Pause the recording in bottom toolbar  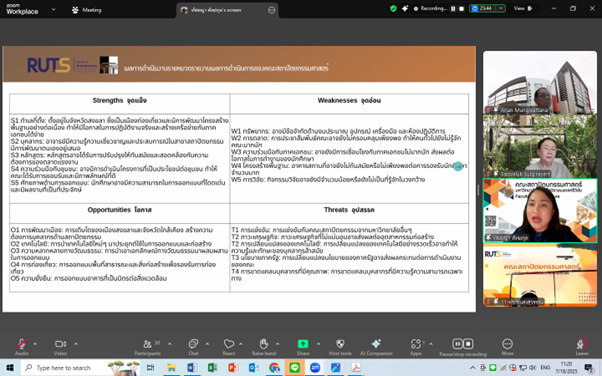pyautogui.click(x=457, y=343)
